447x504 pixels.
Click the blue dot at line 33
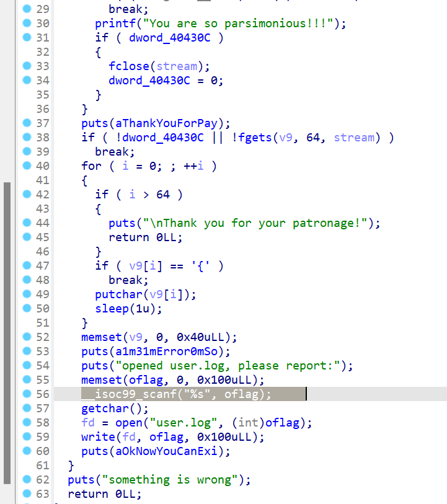(26, 66)
